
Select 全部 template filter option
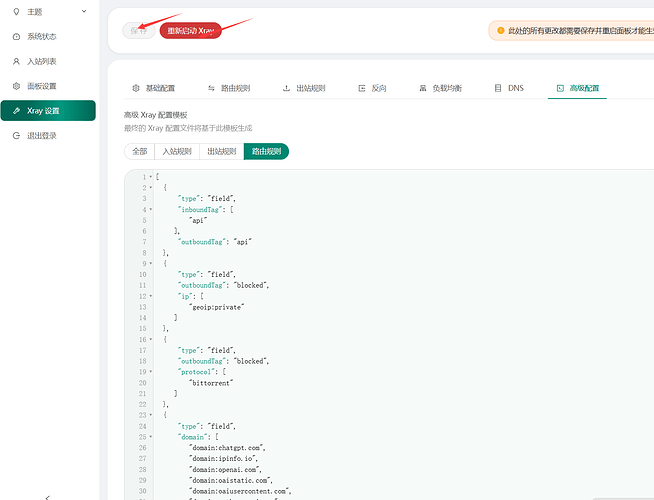[140, 151]
